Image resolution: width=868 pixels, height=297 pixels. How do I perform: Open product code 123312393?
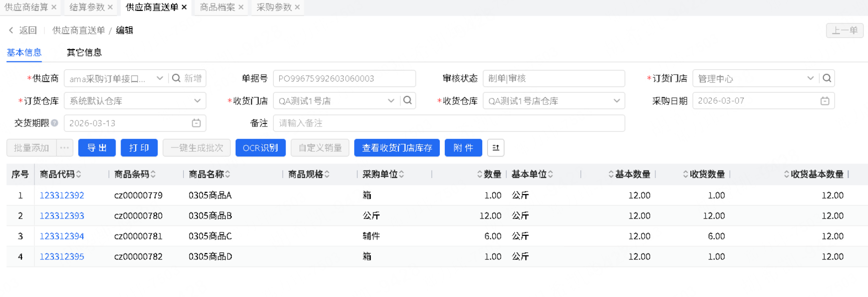coord(62,216)
